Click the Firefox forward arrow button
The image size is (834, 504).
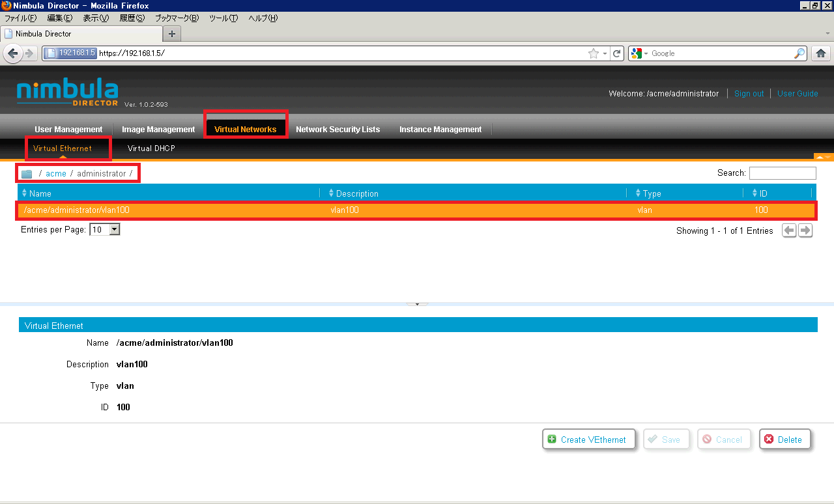tap(29, 53)
